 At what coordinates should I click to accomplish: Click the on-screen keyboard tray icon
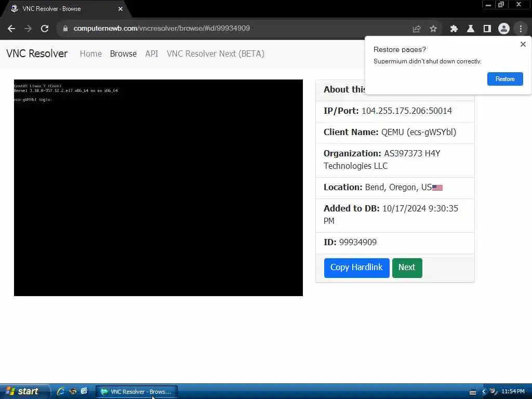point(473,392)
